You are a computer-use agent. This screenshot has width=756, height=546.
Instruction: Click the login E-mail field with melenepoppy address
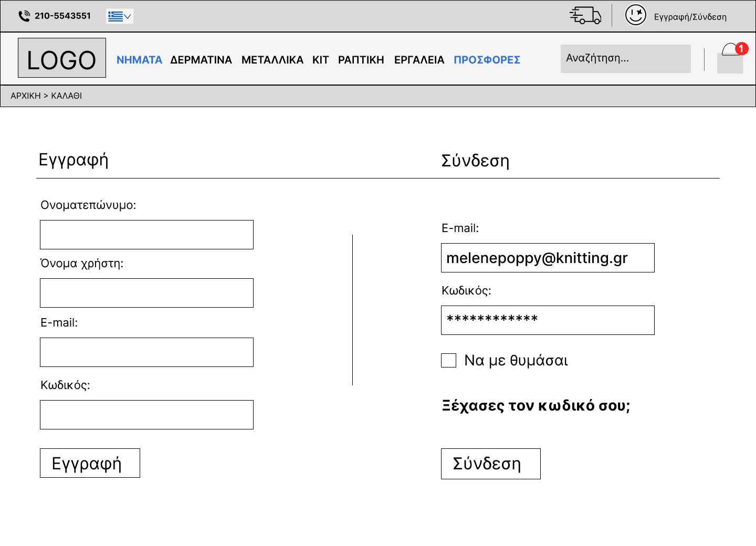[x=548, y=258]
